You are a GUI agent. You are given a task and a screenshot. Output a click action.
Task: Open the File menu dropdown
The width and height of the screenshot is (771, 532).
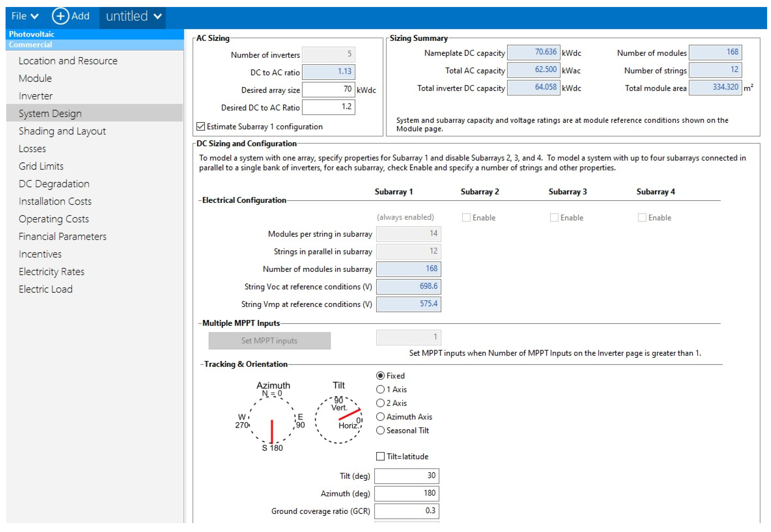point(25,16)
